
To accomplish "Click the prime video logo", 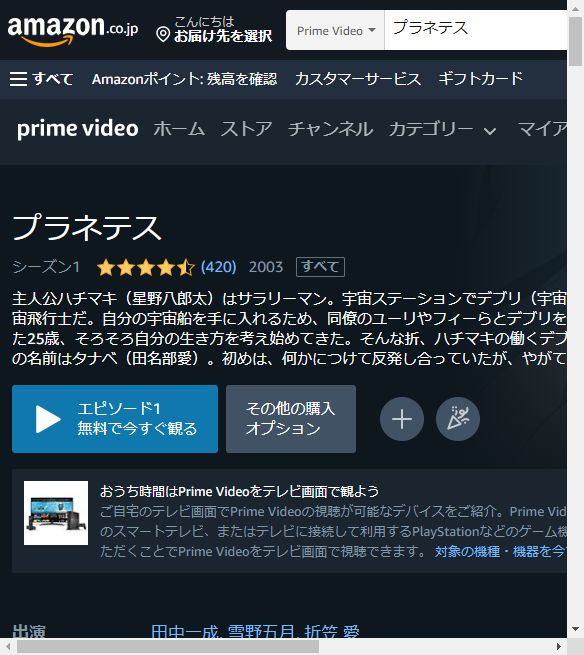I will (x=78, y=129).
